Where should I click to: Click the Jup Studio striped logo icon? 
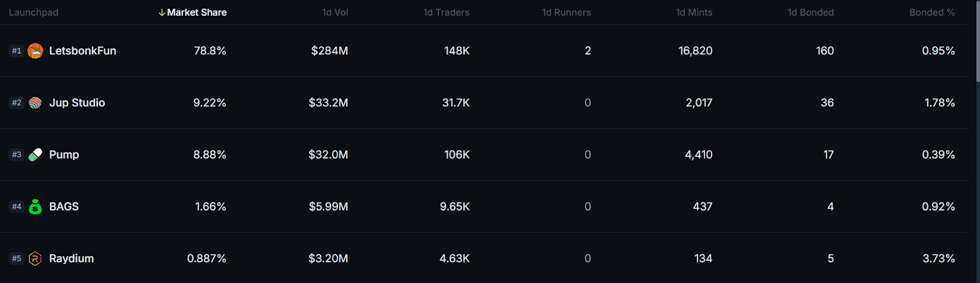[36, 103]
